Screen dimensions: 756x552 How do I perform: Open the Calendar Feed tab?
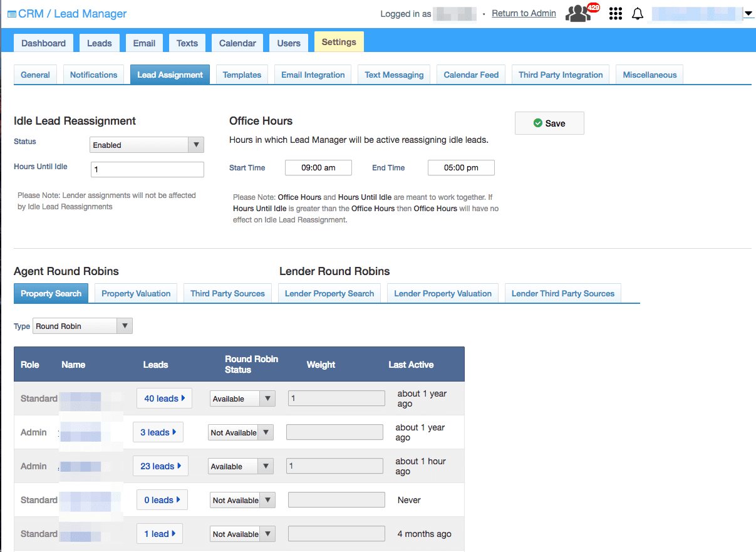tap(470, 74)
